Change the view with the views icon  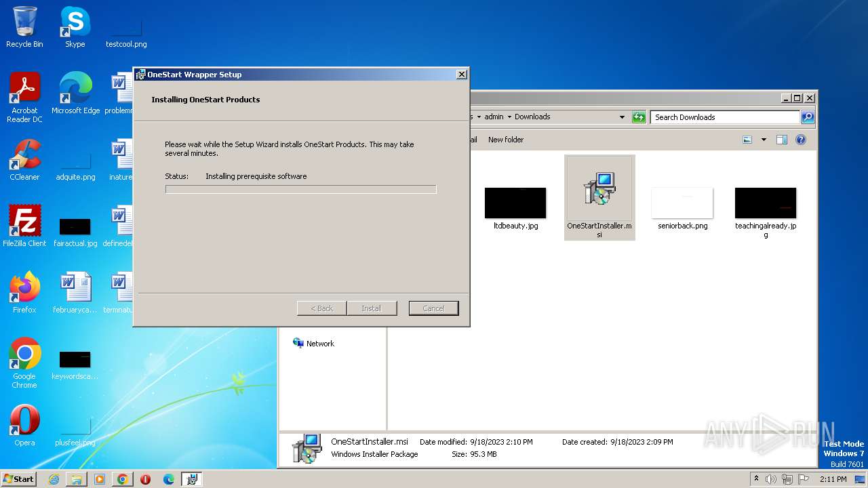747,140
